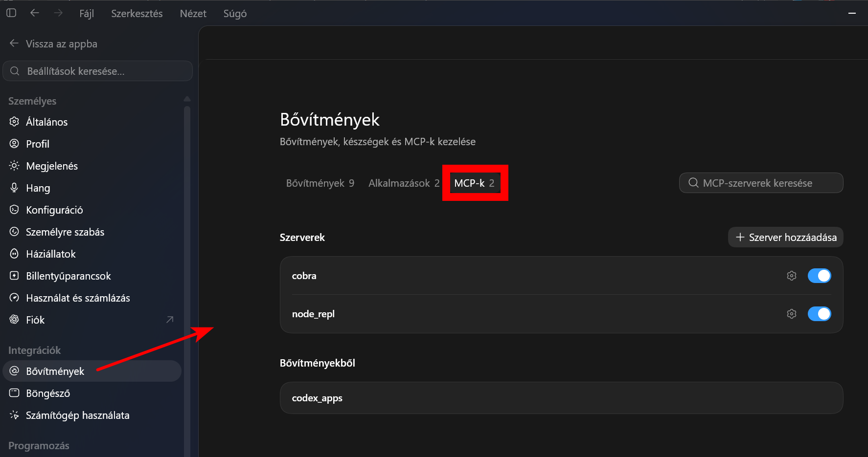Click the Fiók logo icon
868x457 pixels.
(x=14, y=320)
